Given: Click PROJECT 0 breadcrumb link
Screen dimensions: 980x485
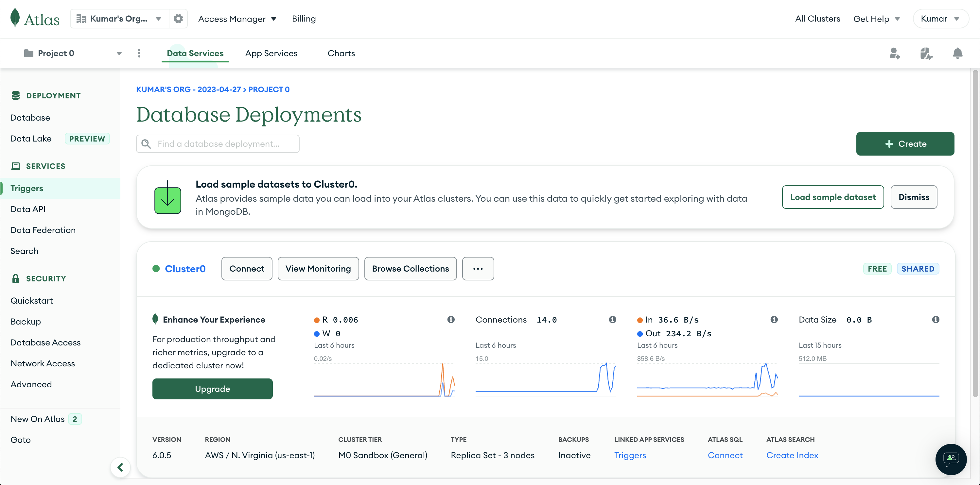Looking at the screenshot, I should (269, 89).
